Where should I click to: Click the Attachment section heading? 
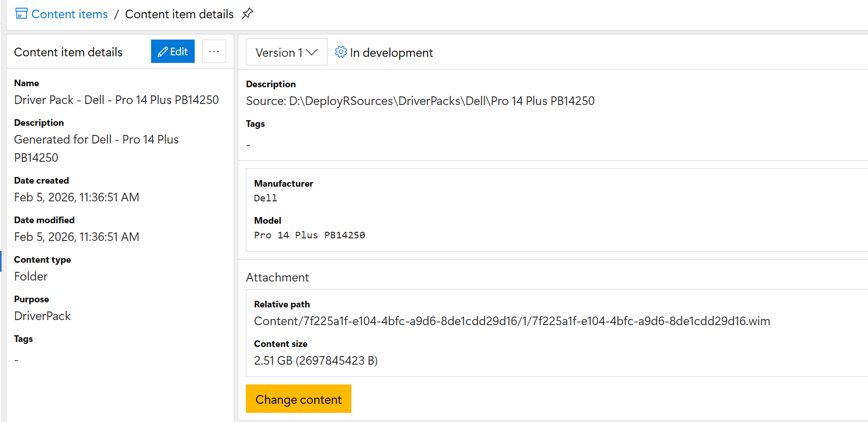(x=277, y=277)
